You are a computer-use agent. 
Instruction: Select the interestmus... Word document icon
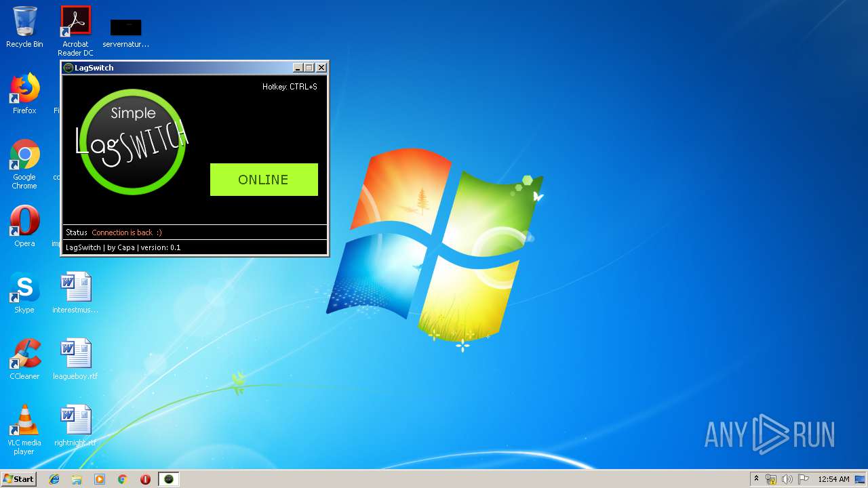click(75, 292)
